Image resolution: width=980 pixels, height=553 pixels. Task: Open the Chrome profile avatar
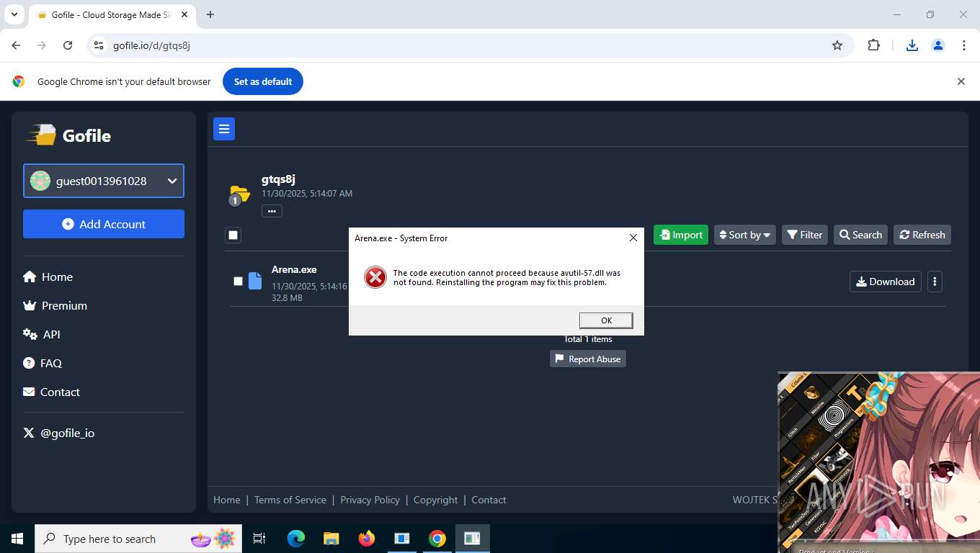click(x=938, y=45)
